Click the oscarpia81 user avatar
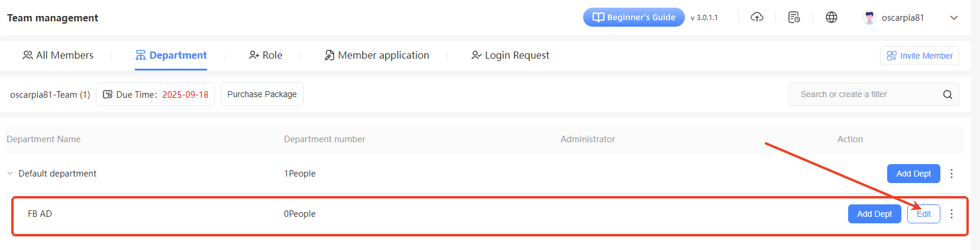 click(x=869, y=18)
